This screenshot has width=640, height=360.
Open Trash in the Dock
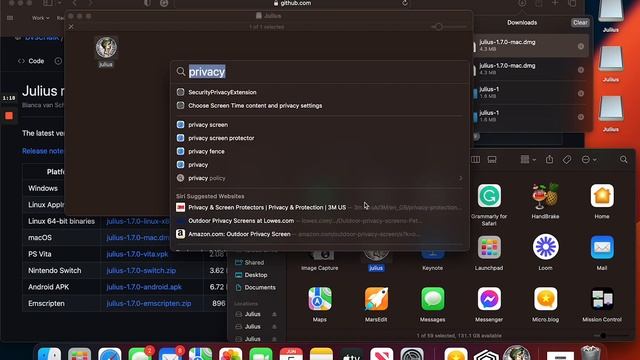pos(590,353)
